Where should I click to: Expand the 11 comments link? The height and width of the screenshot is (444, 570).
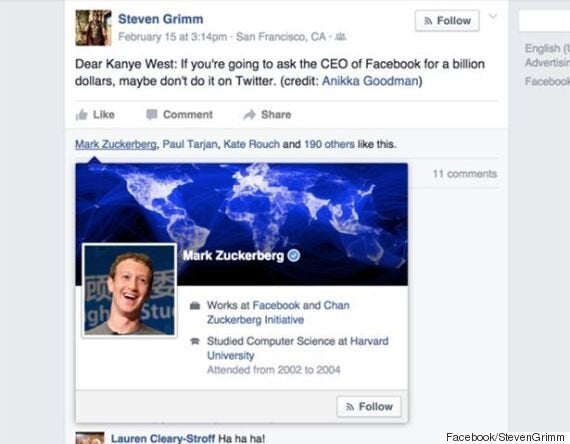pyautogui.click(x=465, y=174)
